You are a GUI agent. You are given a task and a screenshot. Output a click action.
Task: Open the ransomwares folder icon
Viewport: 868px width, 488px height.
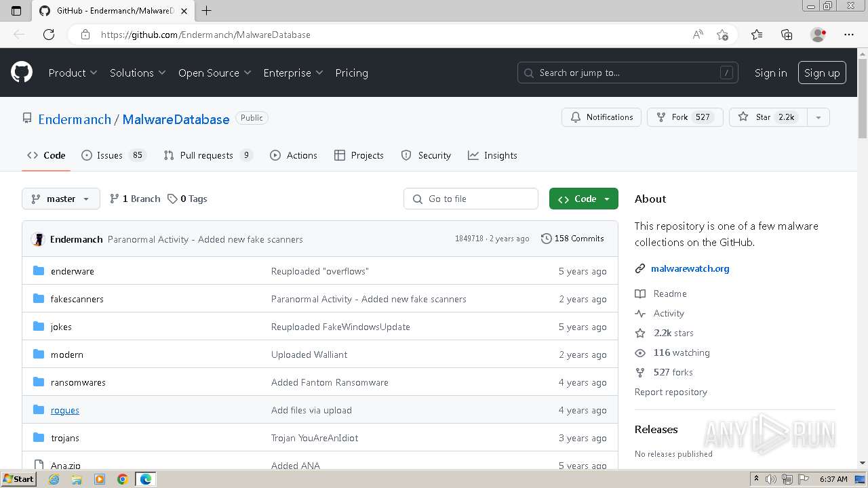tap(39, 382)
